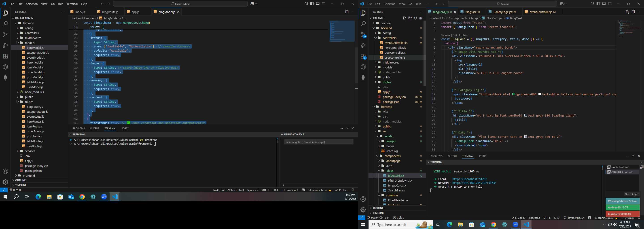644x229 pixels.
Task: Click text-white color swatch in BlogCard.jsx
Action: tap(540, 94)
